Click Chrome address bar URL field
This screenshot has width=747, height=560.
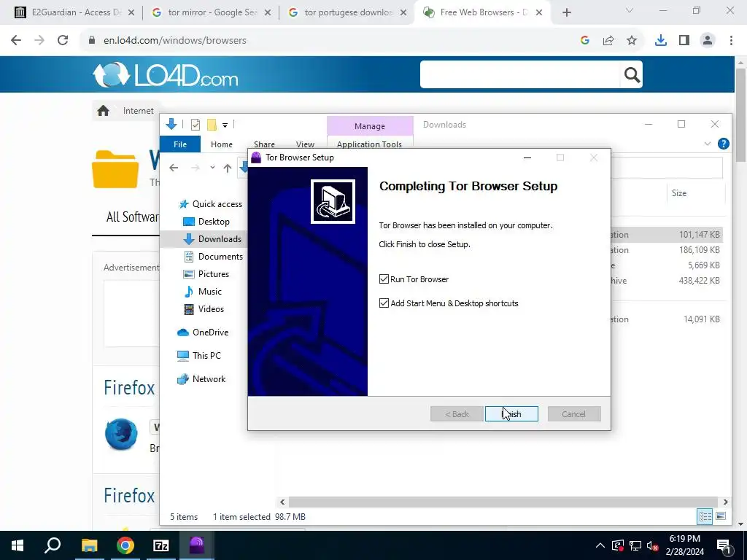tap(329, 41)
